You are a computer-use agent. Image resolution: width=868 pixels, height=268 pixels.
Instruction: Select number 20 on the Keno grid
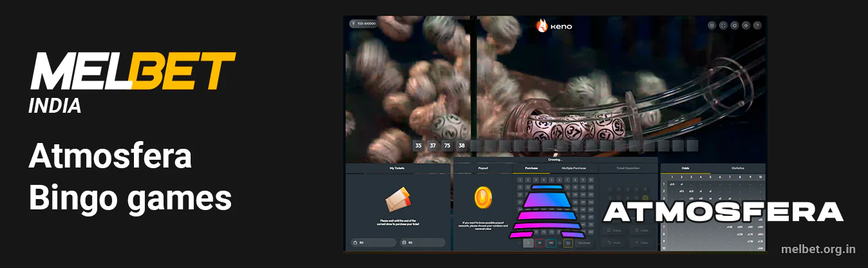[591, 187]
